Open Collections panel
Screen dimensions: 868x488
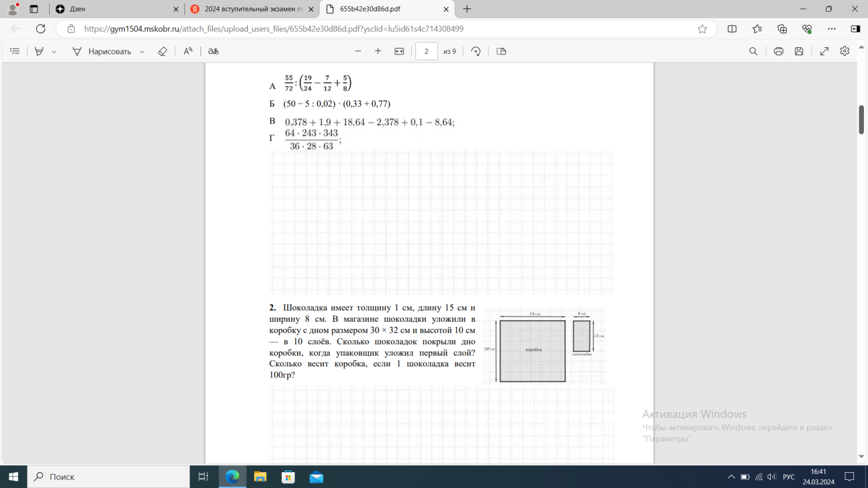[782, 29]
